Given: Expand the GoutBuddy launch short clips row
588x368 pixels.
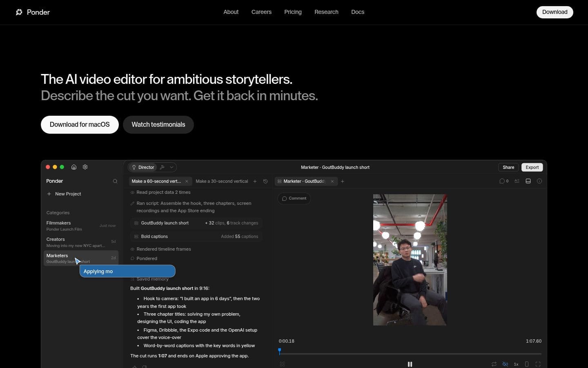Looking at the screenshot, I should pyautogui.click(x=196, y=223).
